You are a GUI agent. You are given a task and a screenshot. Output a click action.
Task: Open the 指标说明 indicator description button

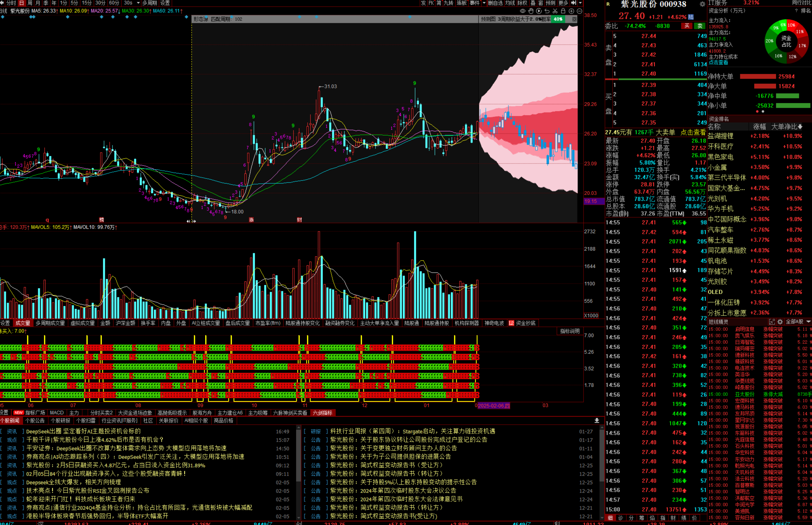click(x=570, y=331)
